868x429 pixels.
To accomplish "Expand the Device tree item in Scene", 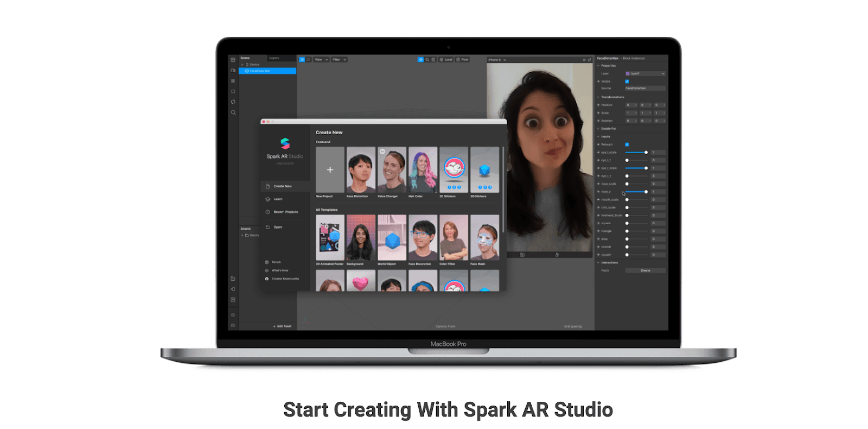I will point(242,65).
